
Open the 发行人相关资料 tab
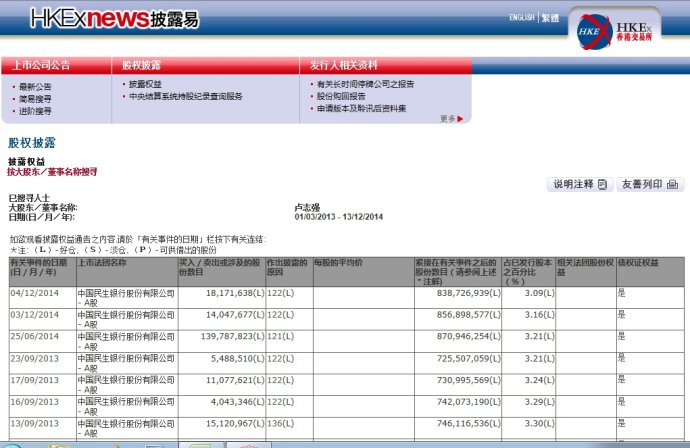(x=344, y=65)
